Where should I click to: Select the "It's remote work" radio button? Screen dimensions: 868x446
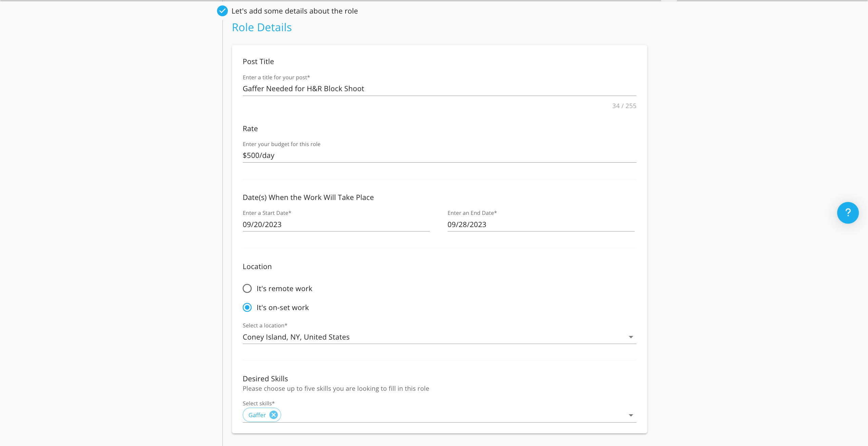pyautogui.click(x=247, y=288)
